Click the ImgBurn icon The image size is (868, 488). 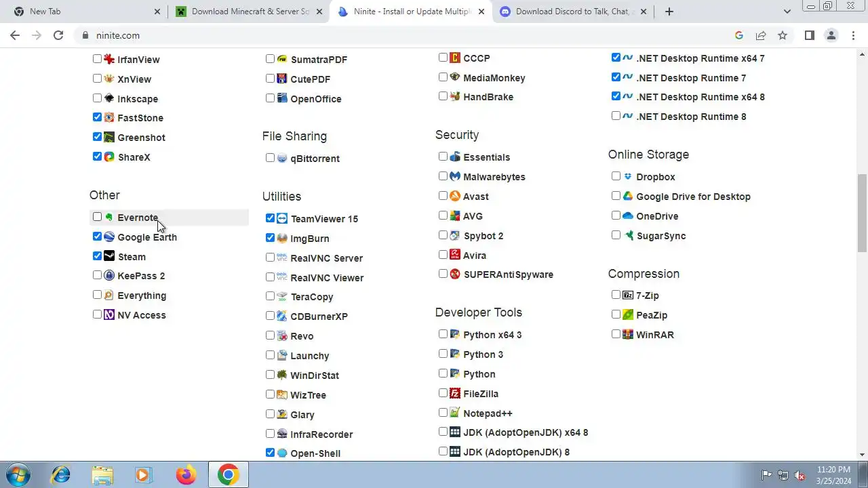(x=282, y=238)
